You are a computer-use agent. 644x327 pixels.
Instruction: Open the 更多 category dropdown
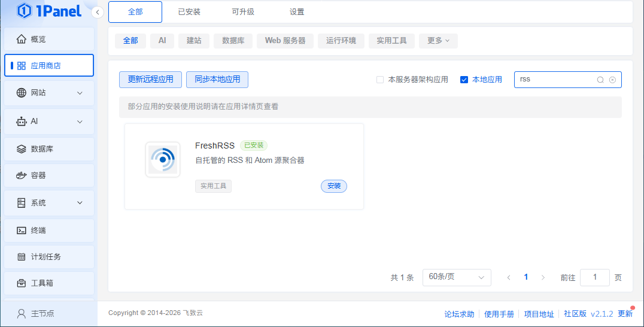pos(438,41)
